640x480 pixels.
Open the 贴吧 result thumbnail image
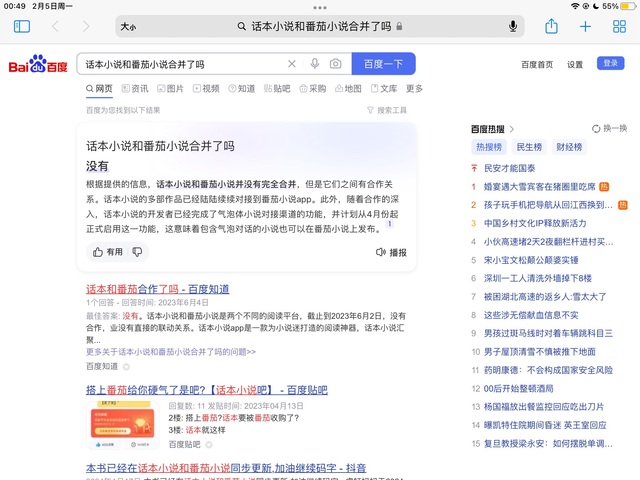point(123,425)
